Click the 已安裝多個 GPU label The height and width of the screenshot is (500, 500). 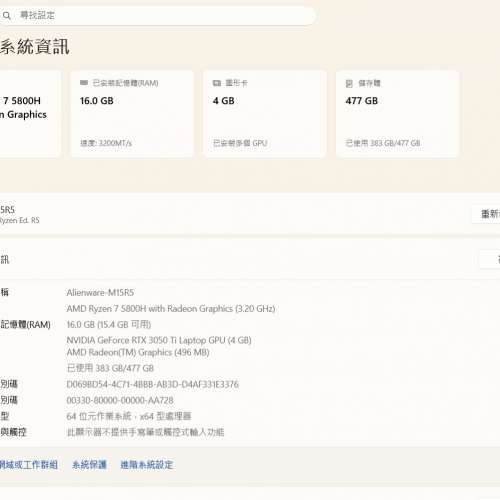tap(240, 143)
